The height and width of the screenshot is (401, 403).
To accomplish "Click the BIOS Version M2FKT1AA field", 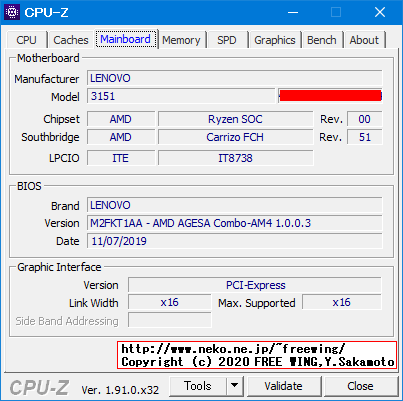I will click(x=235, y=223).
